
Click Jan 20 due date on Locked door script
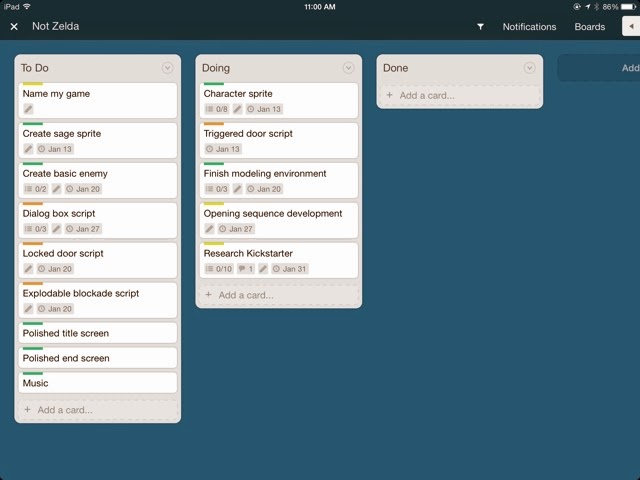55,269
